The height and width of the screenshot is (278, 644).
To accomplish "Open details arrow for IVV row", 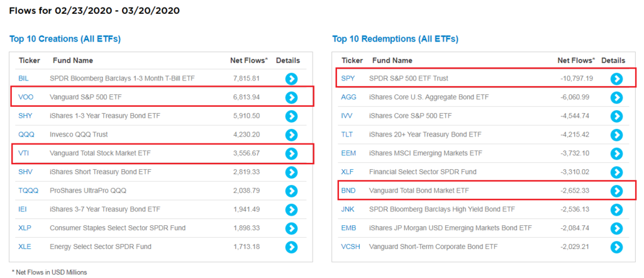I will pos(616,116).
